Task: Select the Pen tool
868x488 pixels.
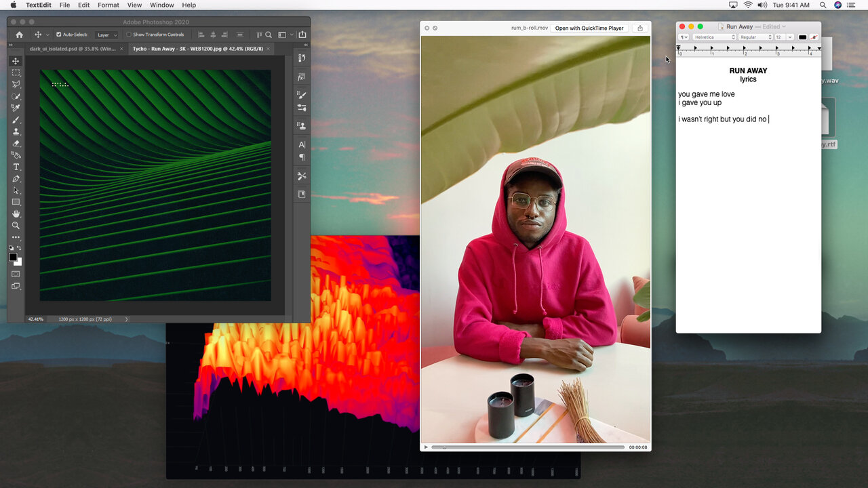Action: pos(16,179)
